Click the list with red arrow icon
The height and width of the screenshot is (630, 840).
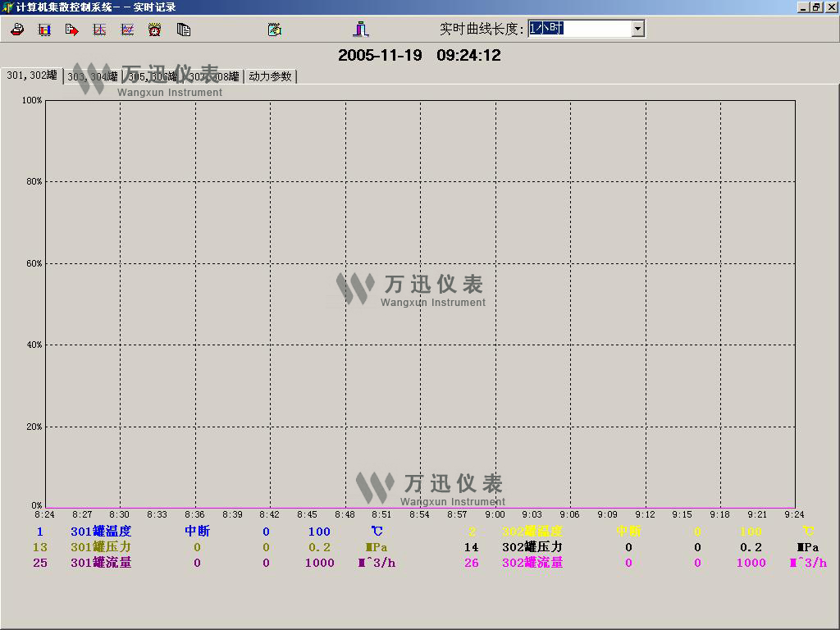(72, 30)
